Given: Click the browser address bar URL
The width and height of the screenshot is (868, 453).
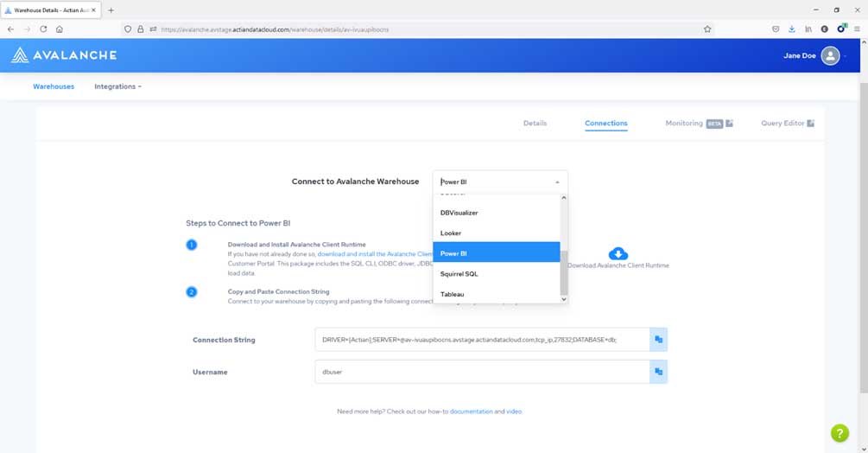Looking at the screenshot, I should pyautogui.click(x=275, y=29).
